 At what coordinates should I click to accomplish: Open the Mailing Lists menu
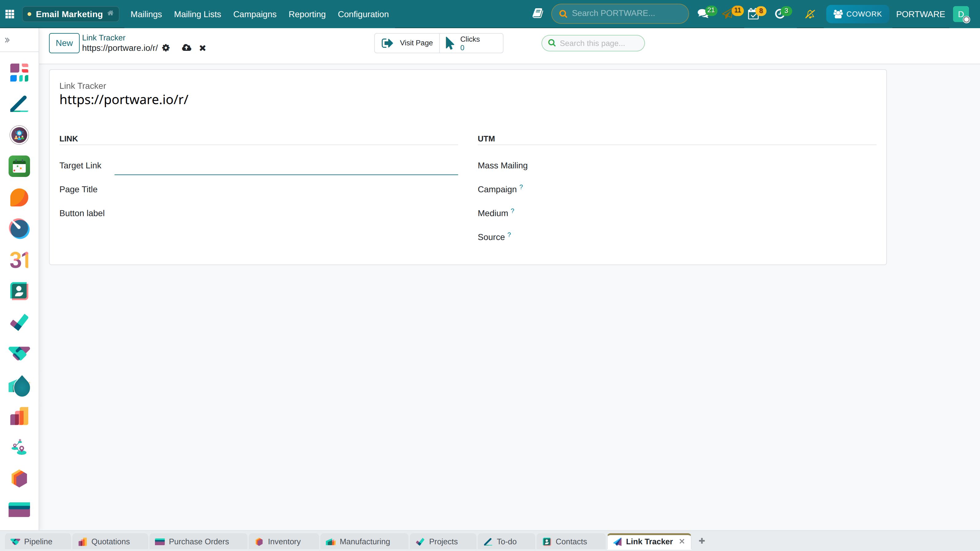(x=198, y=14)
